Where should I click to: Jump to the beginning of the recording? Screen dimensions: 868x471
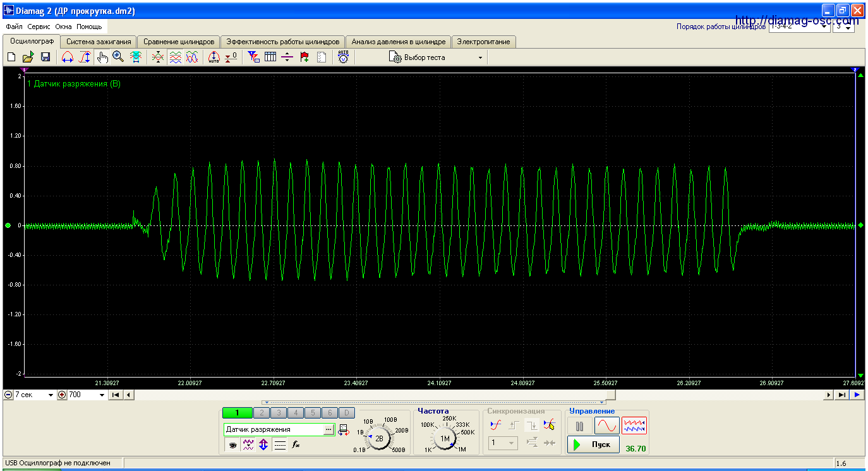(116, 395)
